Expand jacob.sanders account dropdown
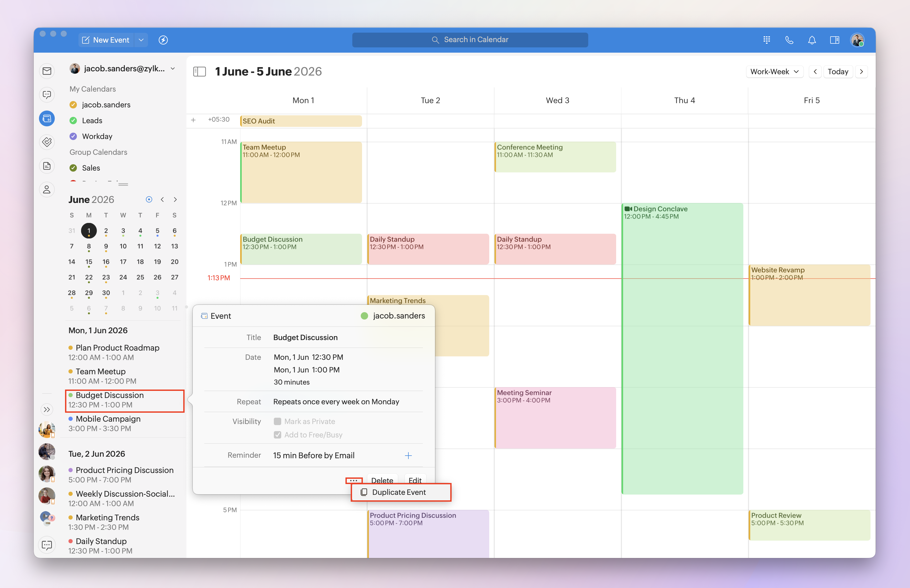This screenshot has width=910, height=588. pos(173,69)
